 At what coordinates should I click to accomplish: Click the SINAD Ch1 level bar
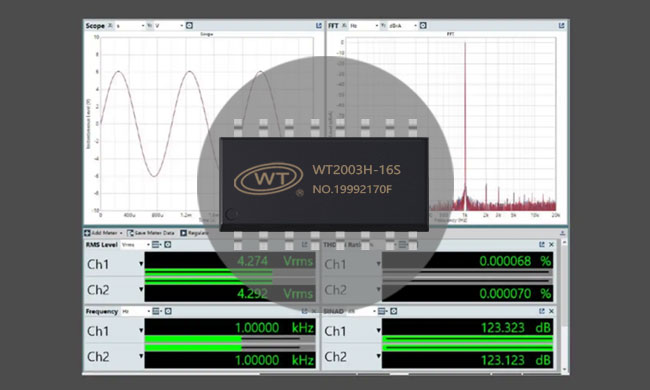[x=467, y=339]
